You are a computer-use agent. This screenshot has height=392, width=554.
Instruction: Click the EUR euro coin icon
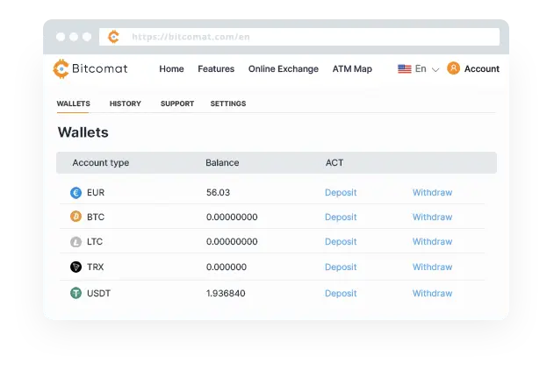76,193
